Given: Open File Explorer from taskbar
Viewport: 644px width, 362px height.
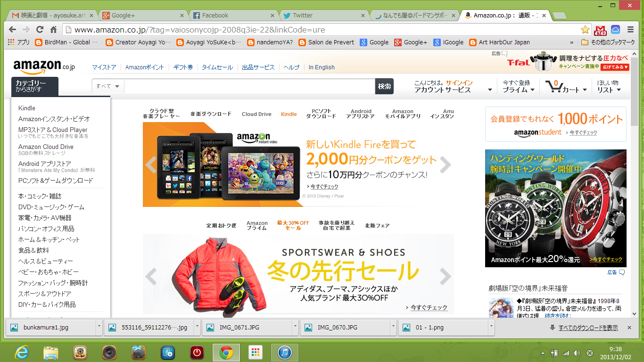Looking at the screenshot, I should pos(50,352).
